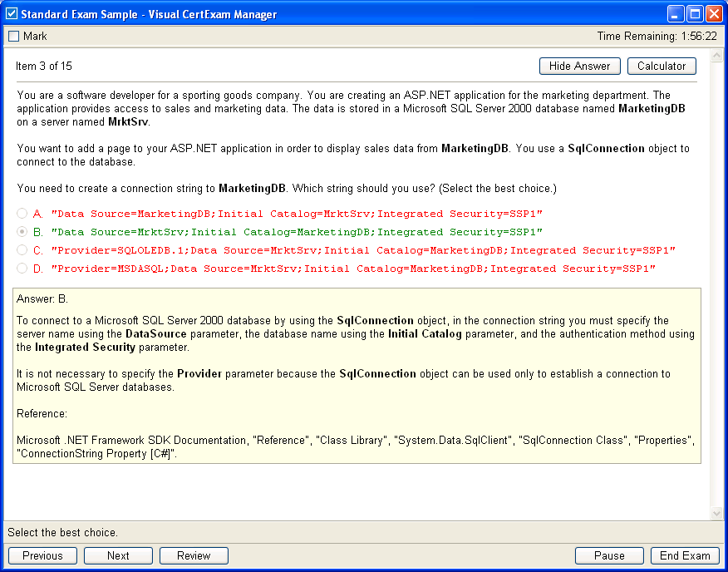Image resolution: width=728 pixels, height=572 pixels.
Task: Click the bold DataSource word in explanation
Action: tap(156, 333)
